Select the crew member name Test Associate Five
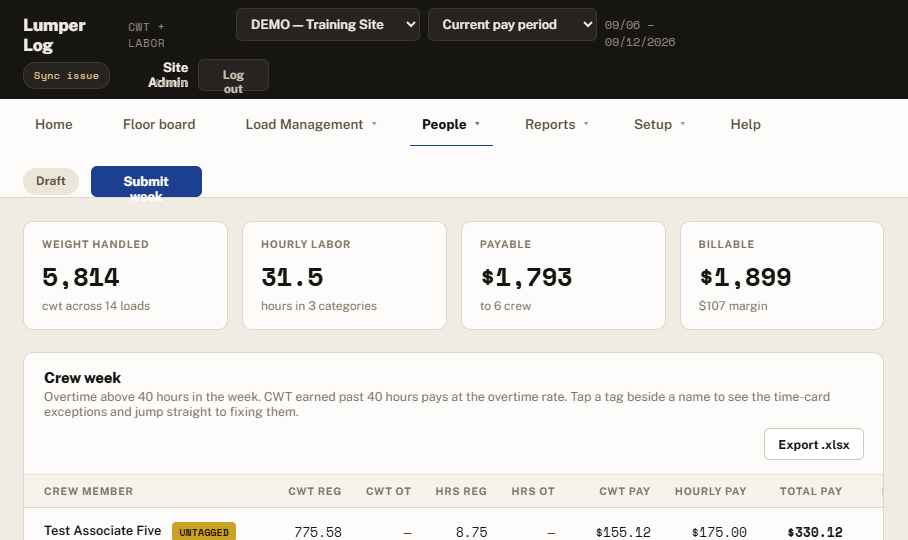908x540 pixels. (x=102, y=531)
